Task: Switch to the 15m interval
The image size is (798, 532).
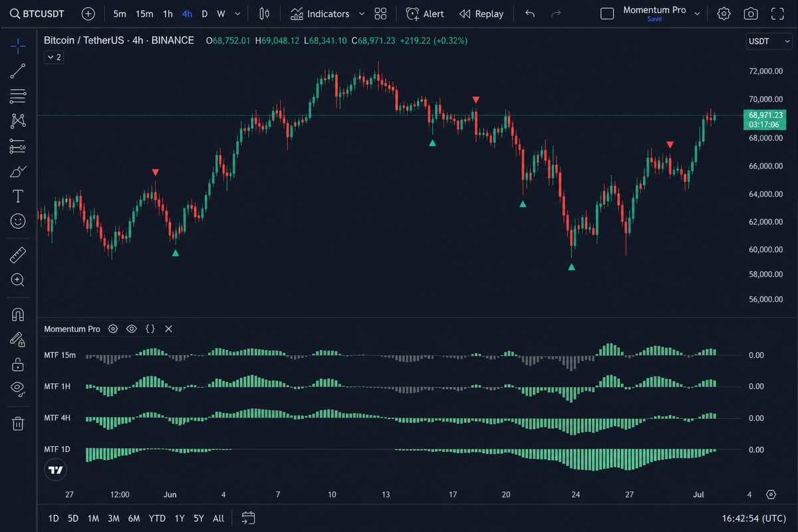Action: (x=144, y=13)
